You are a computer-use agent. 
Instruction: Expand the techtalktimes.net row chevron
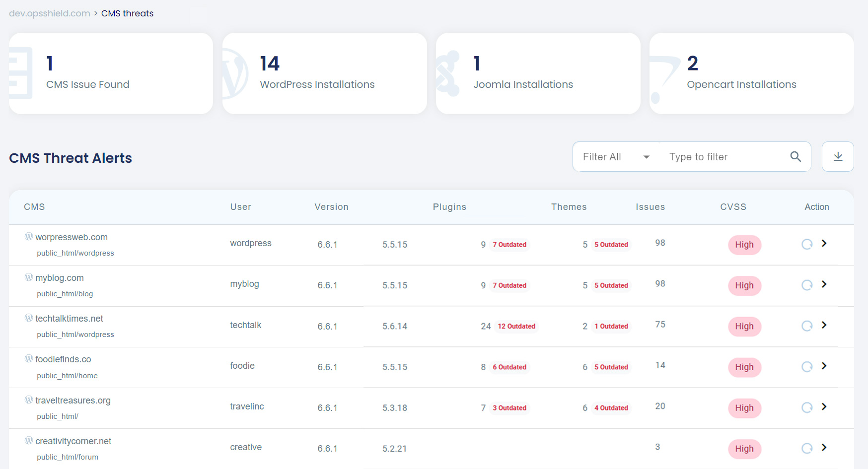[x=824, y=325]
